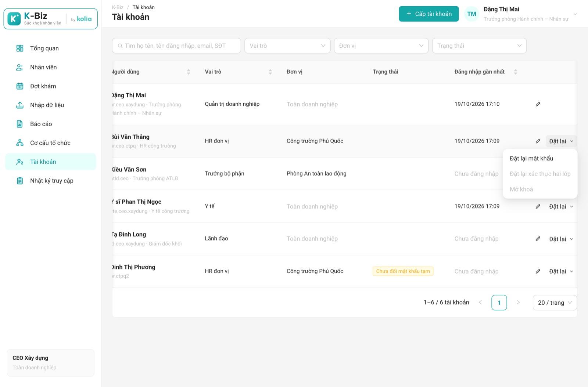
Task: Focus the account search input field
Action: pyautogui.click(x=176, y=46)
